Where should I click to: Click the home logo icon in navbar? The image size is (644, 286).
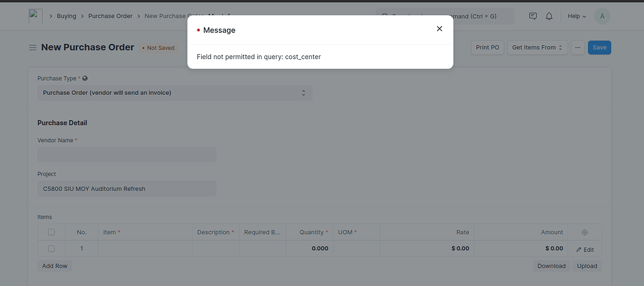point(35,16)
